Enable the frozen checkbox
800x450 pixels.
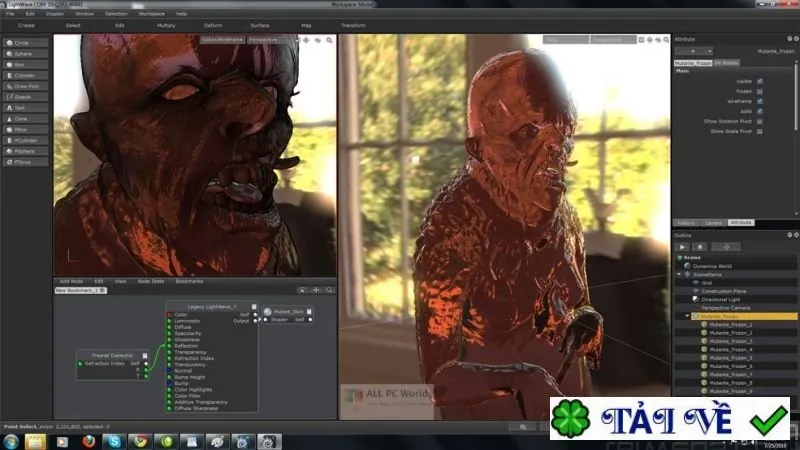point(760,91)
